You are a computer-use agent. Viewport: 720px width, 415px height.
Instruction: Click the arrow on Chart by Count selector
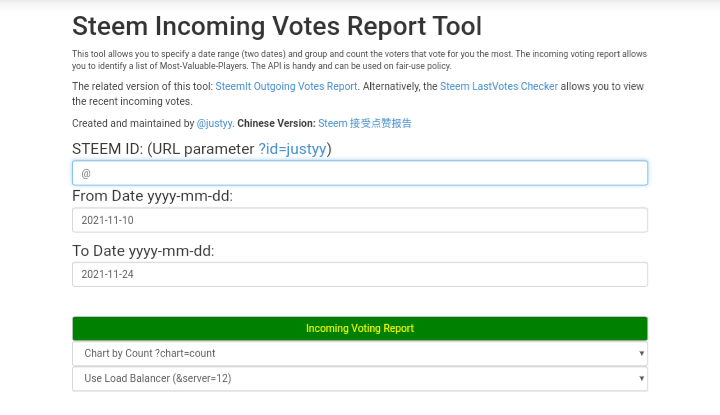[x=640, y=353]
